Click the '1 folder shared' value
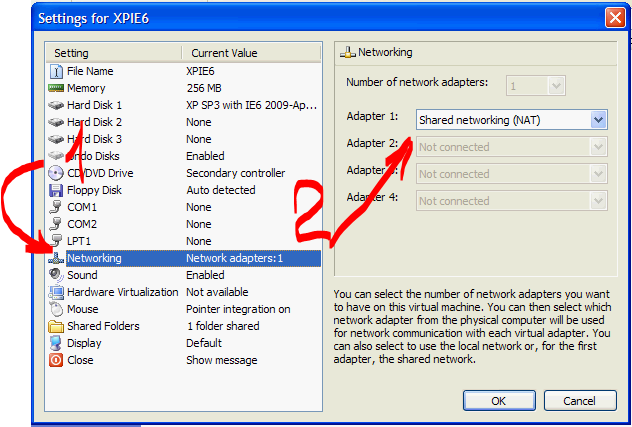This screenshot has width=632, height=427. (x=223, y=326)
